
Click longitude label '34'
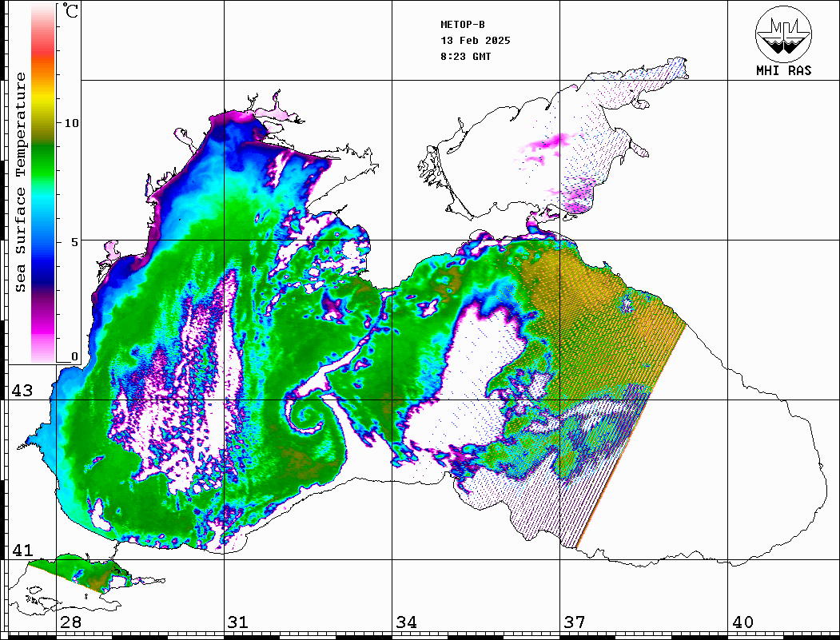coord(407,622)
